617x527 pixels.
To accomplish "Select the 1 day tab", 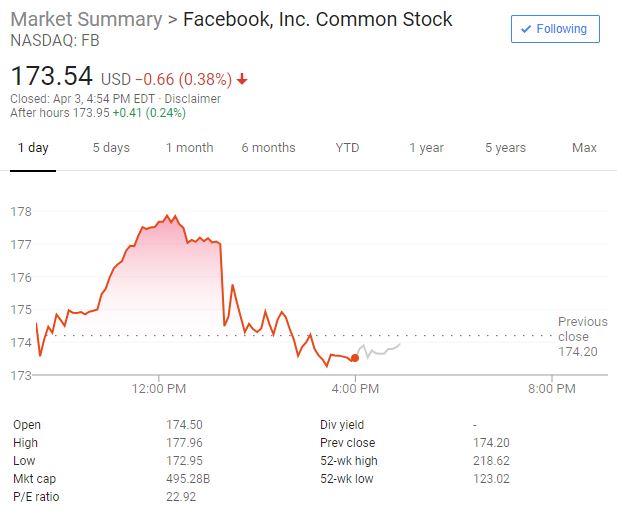I will [32, 148].
